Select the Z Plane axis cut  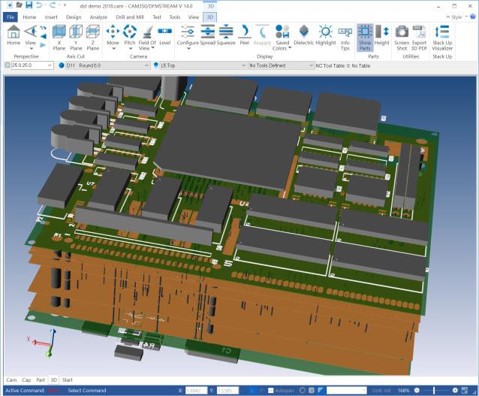pyautogui.click(x=93, y=38)
